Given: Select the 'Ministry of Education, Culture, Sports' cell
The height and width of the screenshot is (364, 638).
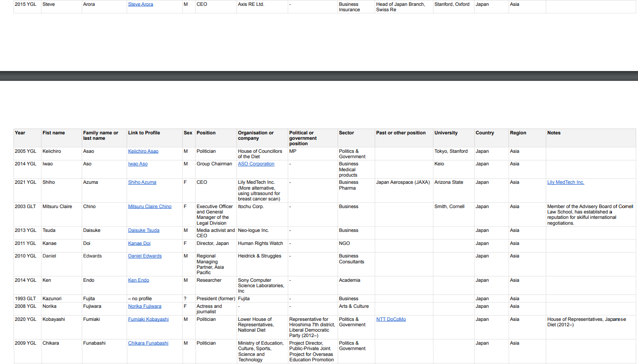Looking at the screenshot, I should (x=262, y=351).
